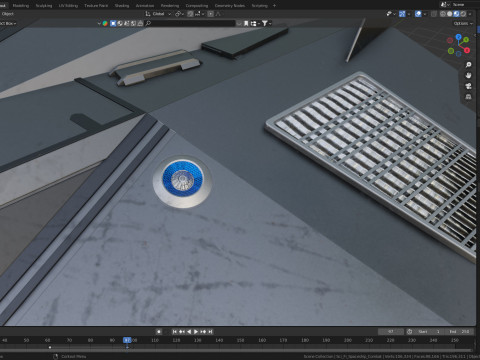Screen dimensions: 480x360
Task: Click the bookmark icon beside search
Action: point(246,23)
